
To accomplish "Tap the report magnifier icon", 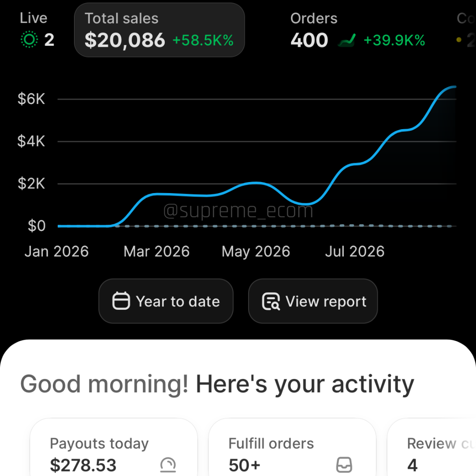I will (271, 301).
